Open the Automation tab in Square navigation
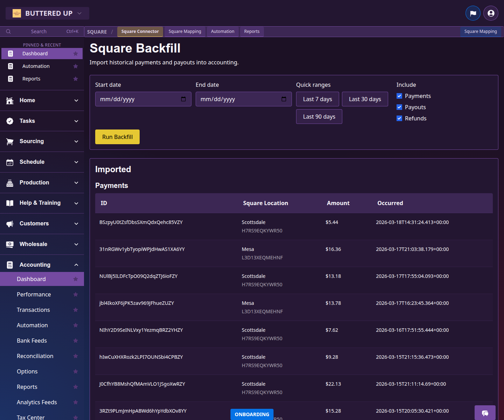Viewport: 504px width, 420px height. click(223, 31)
